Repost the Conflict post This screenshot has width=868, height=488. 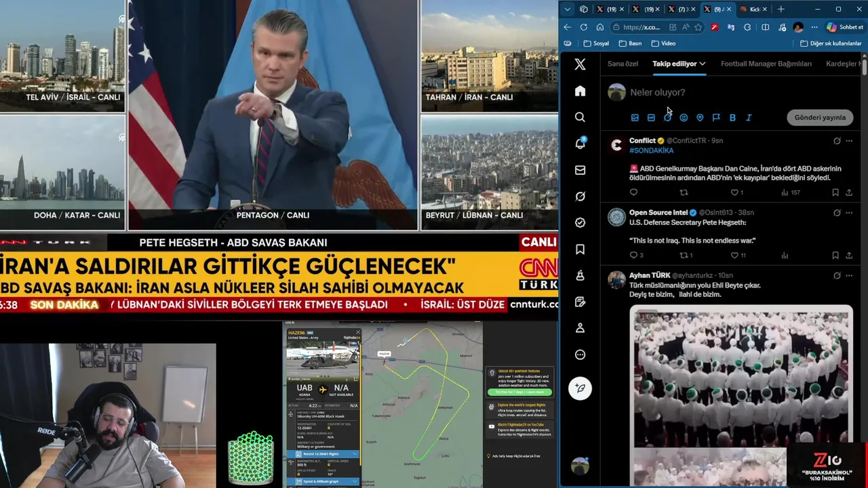click(684, 192)
